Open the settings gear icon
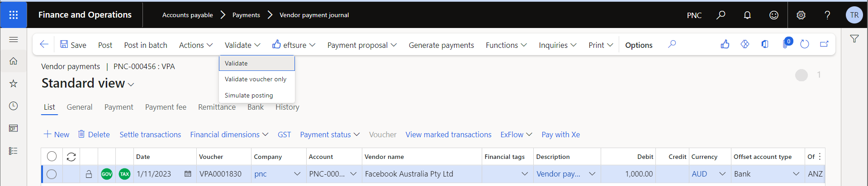 [801, 15]
